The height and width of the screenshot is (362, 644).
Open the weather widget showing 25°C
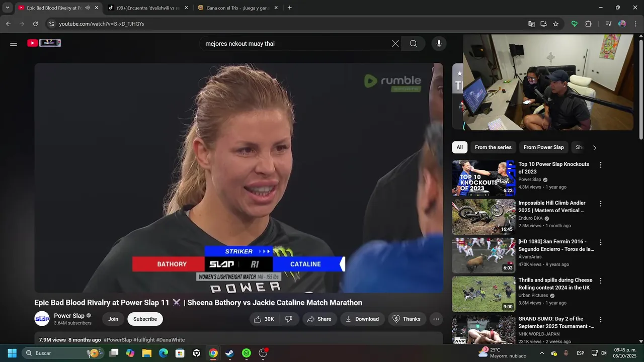(502, 353)
